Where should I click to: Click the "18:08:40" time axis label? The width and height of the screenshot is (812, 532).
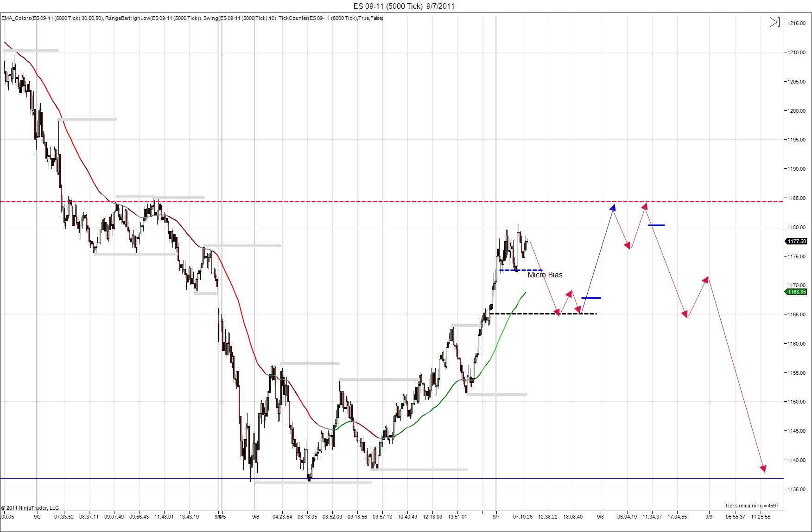pos(573,517)
